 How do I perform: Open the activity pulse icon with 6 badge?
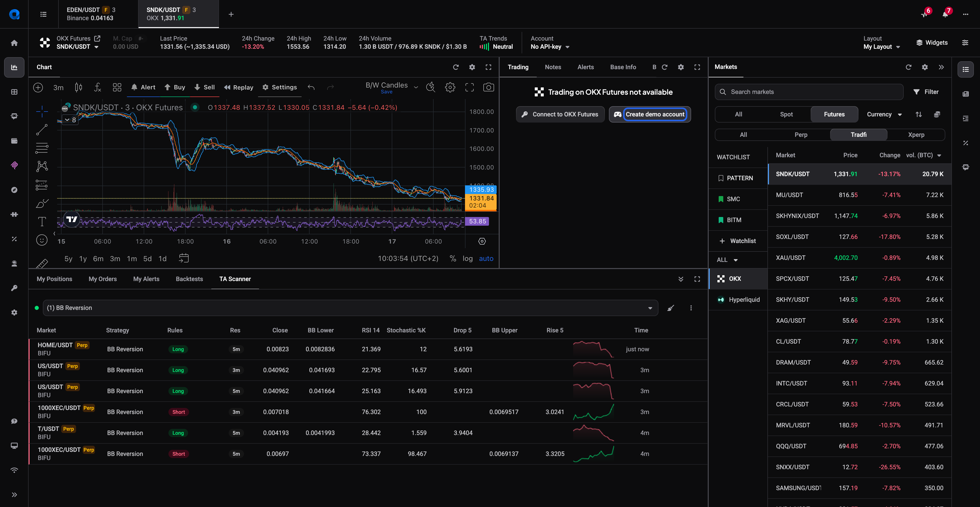click(x=925, y=14)
